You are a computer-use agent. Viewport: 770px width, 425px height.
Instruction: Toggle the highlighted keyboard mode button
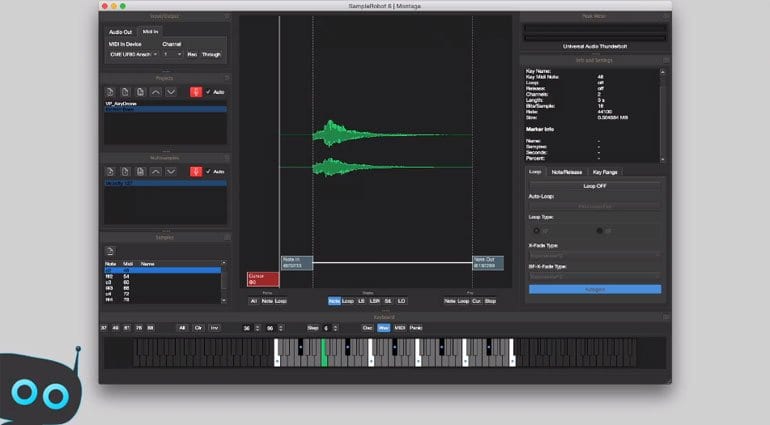coord(384,328)
